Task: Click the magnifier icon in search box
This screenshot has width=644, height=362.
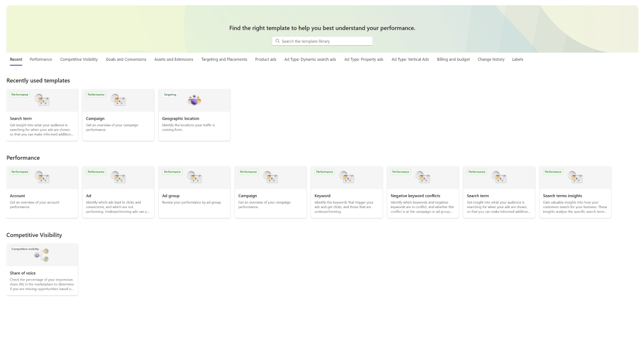Action: [278, 41]
